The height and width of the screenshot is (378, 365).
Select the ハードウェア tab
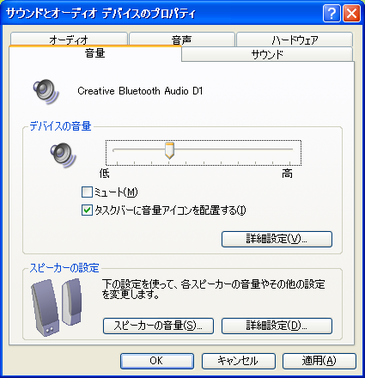click(295, 39)
